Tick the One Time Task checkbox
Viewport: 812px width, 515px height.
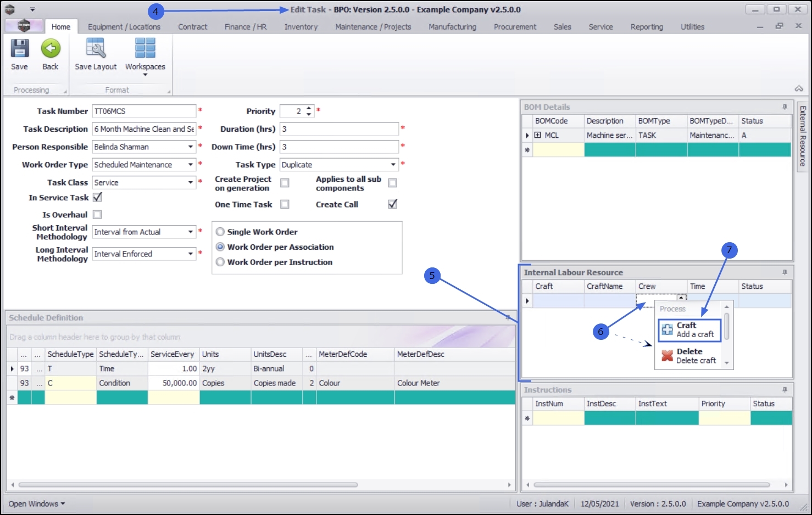click(x=285, y=204)
